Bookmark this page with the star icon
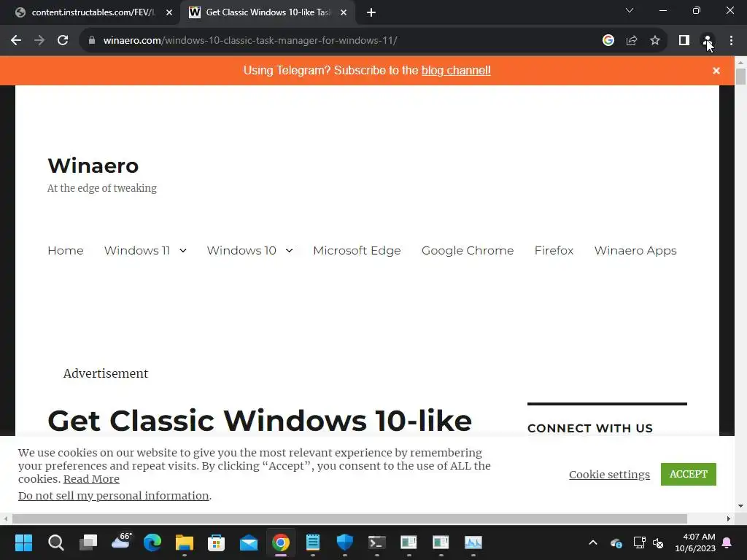 (x=655, y=41)
